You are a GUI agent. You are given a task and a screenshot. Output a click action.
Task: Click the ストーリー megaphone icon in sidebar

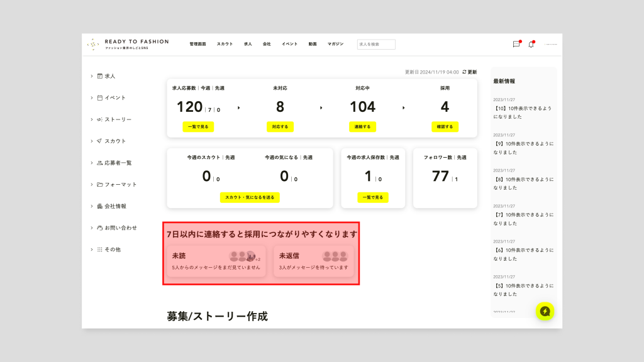[x=99, y=119]
